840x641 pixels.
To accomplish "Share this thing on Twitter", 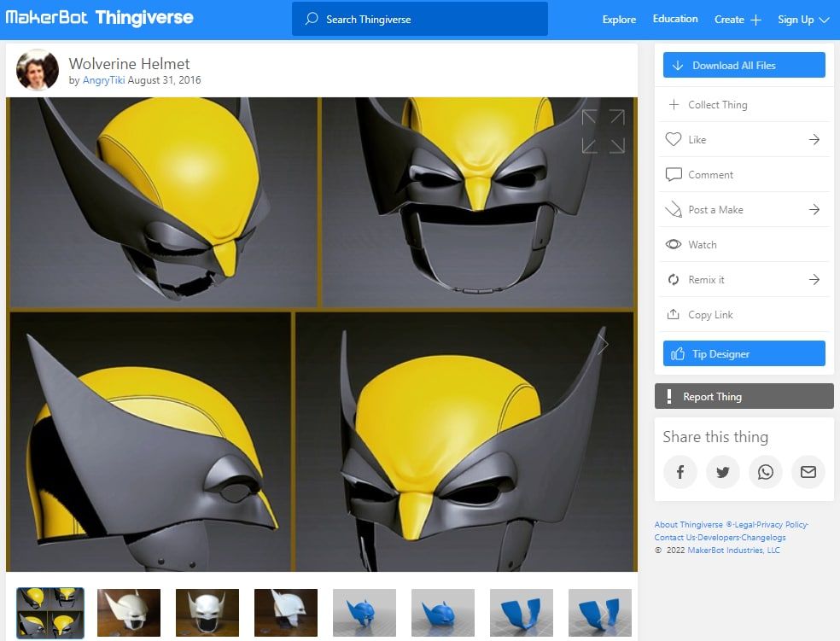I will click(723, 472).
